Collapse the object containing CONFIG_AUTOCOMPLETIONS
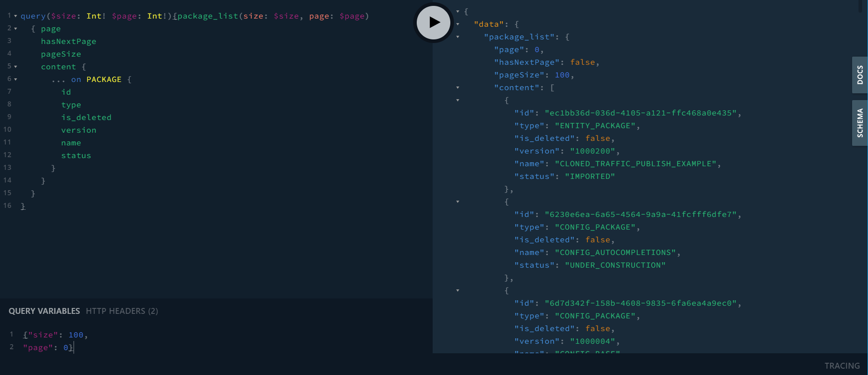Viewport: 868px width, 375px height. tap(458, 202)
